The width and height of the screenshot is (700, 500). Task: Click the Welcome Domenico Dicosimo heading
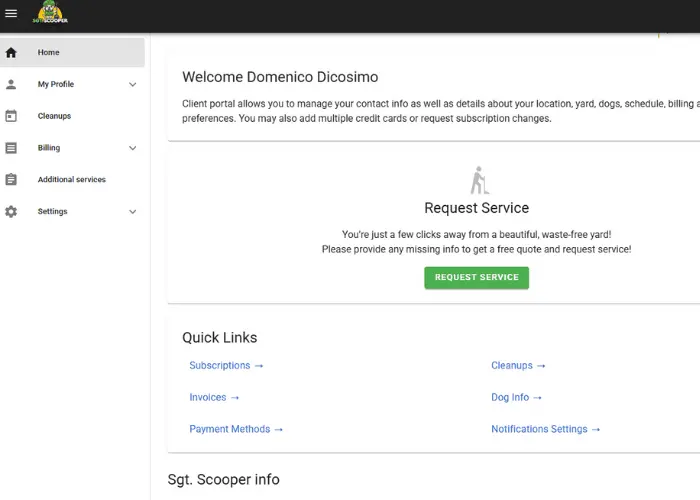(280, 77)
